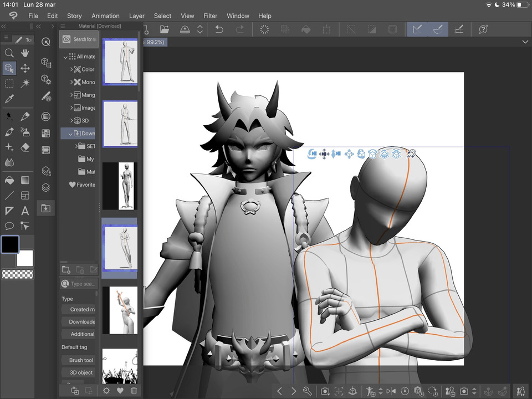Expand the Monochromatic pattern folder
This screenshot has height=399, width=532.
click(71, 82)
